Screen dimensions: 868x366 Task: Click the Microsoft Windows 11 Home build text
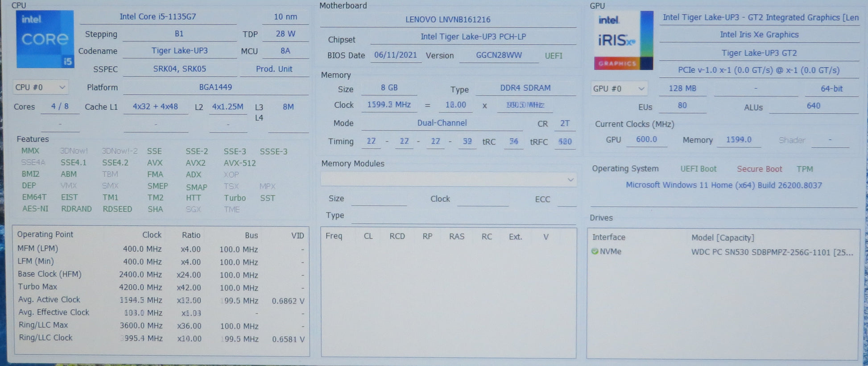pyautogui.click(x=723, y=185)
